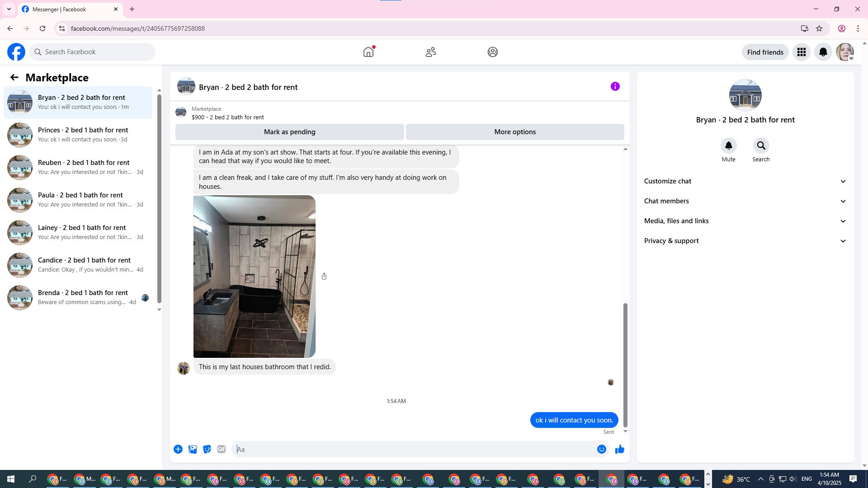868x488 pixels.
Task: Mute this Bryan conversation
Action: pos(728,146)
